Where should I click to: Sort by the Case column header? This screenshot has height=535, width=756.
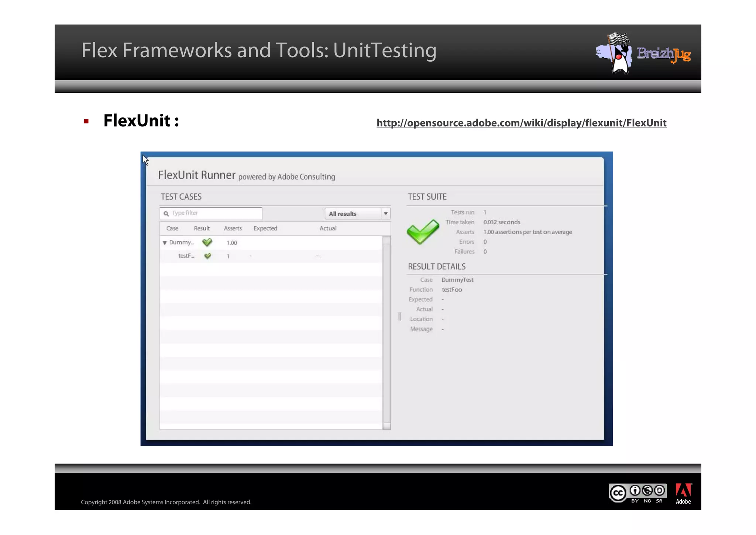click(172, 228)
